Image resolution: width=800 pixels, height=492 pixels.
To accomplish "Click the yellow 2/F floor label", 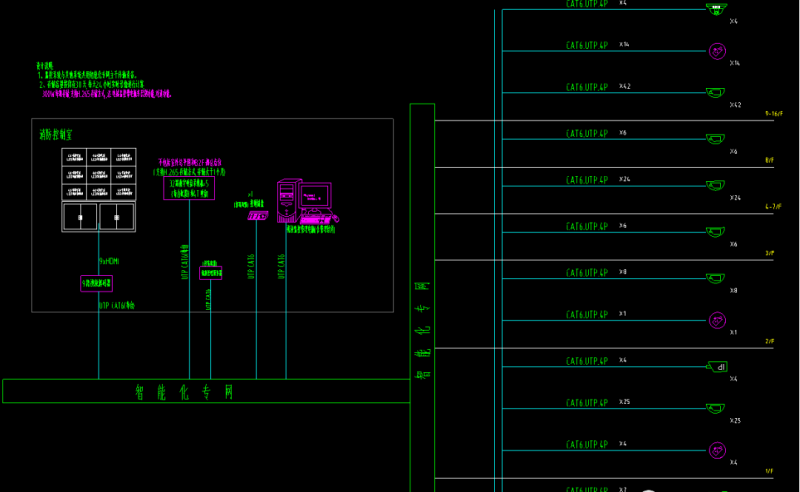I will coord(770,342).
